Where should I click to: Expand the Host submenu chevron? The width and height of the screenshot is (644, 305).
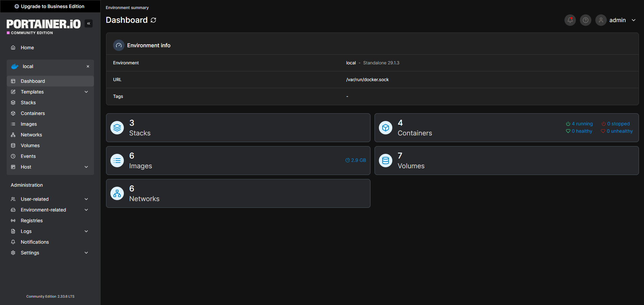point(86,167)
